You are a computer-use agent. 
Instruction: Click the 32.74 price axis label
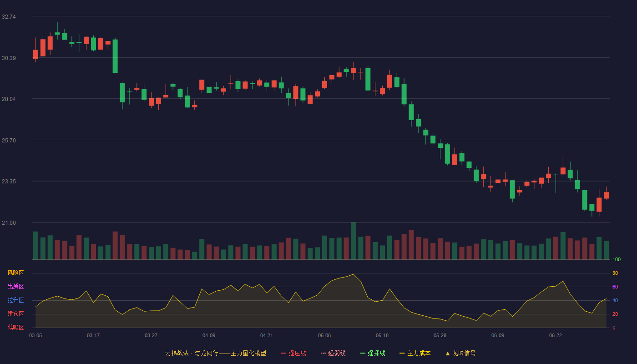[x=9, y=16]
